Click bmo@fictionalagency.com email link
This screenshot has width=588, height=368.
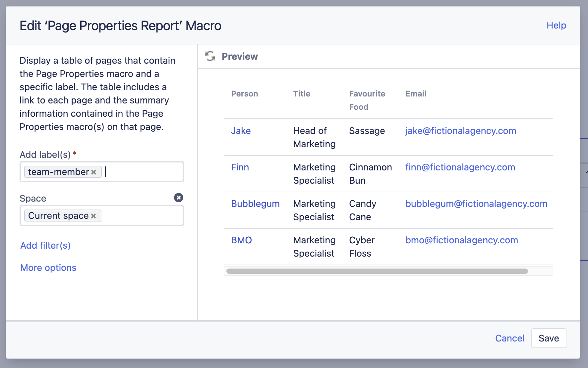point(462,240)
